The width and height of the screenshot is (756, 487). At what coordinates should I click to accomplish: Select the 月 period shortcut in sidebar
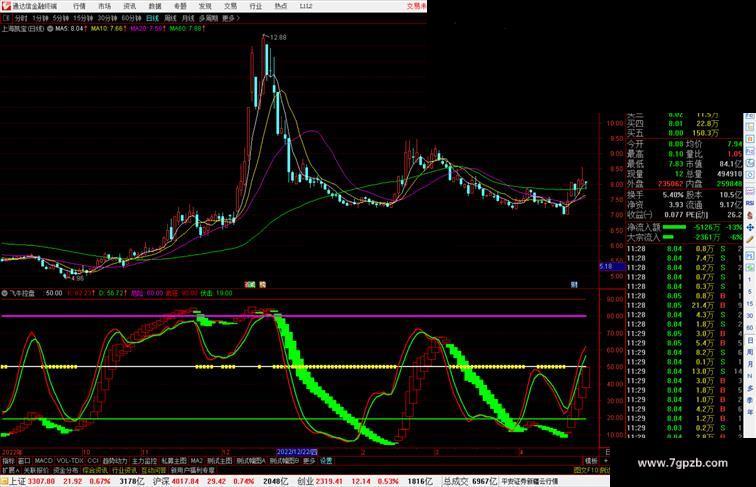coord(750,364)
